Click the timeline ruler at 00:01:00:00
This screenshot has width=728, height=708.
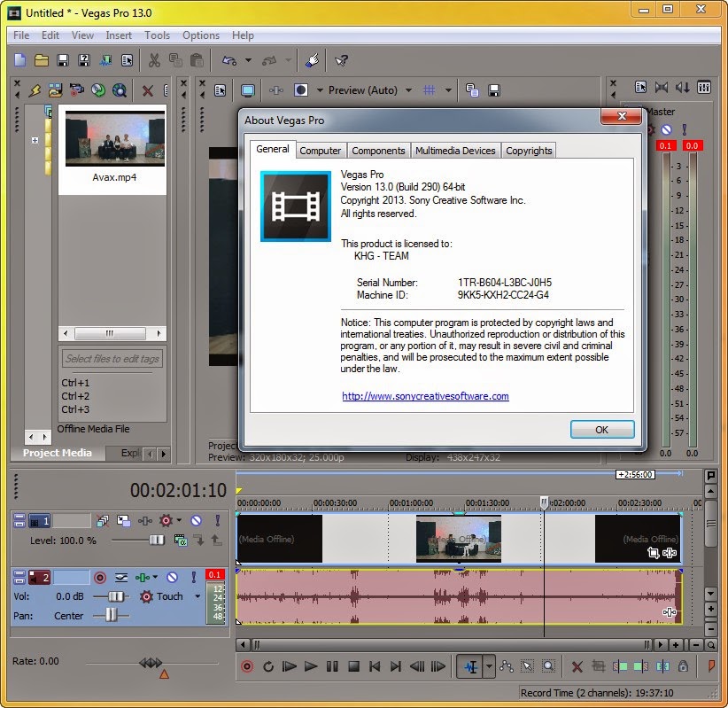tap(411, 503)
